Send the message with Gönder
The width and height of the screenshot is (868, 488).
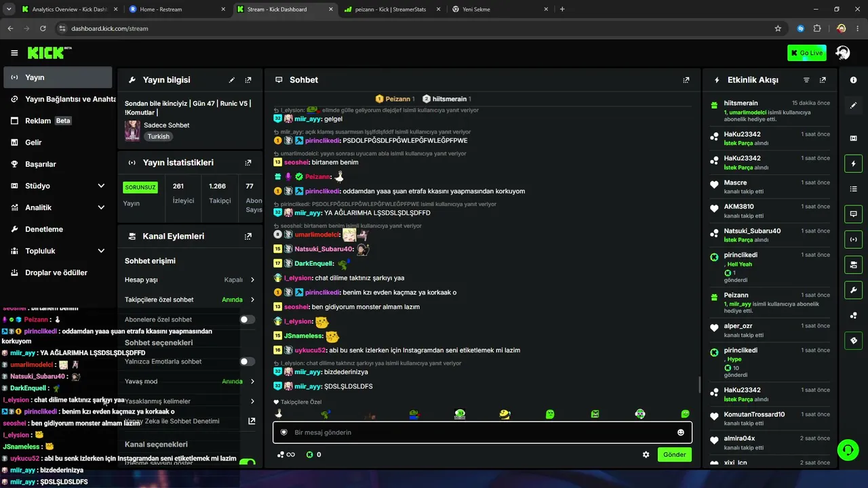[675, 455]
